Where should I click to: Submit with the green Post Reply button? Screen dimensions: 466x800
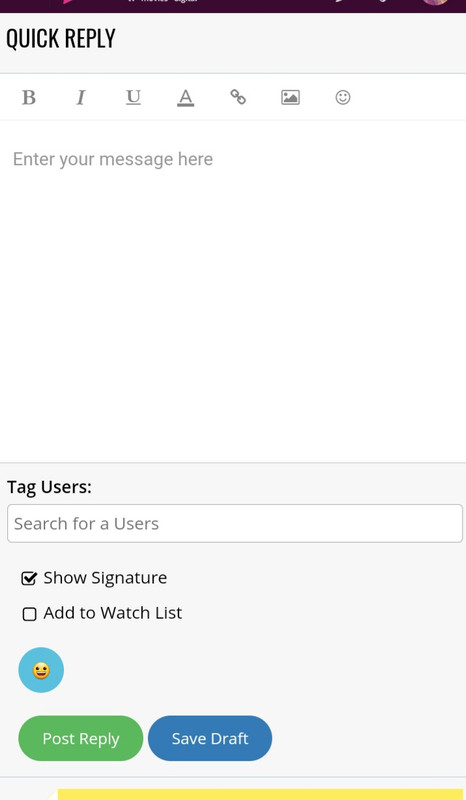click(x=81, y=738)
